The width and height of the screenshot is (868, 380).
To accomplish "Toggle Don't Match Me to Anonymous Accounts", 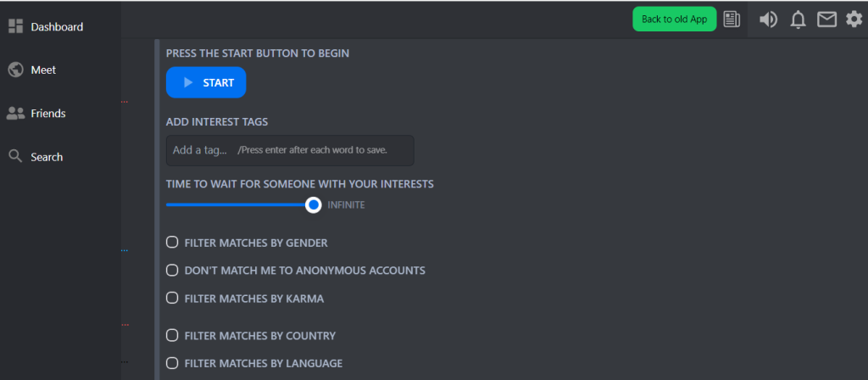I will (x=172, y=271).
